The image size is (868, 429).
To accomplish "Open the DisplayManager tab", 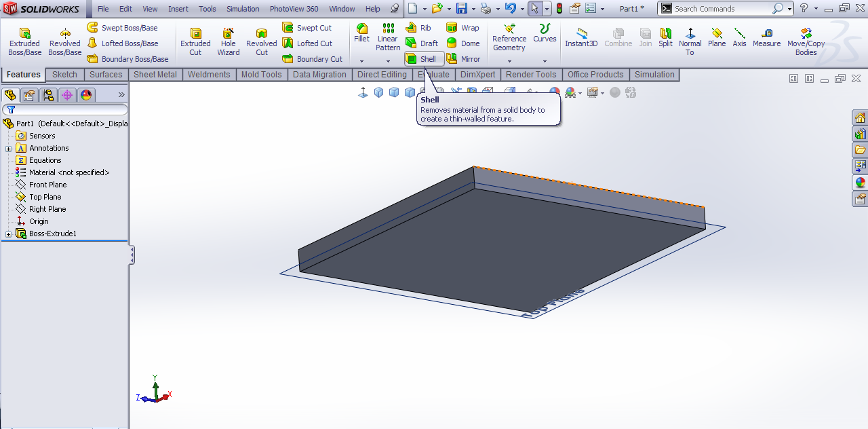I will coord(86,95).
